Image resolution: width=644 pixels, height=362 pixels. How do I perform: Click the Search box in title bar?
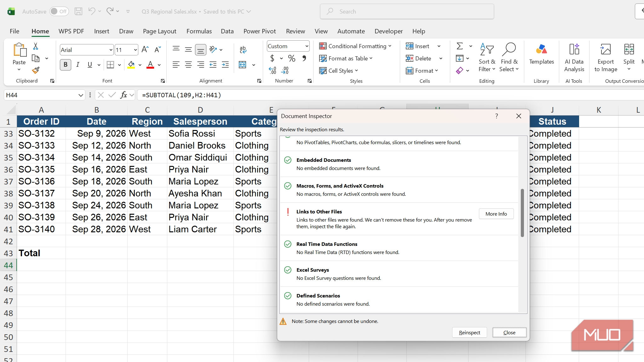tap(407, 11)
